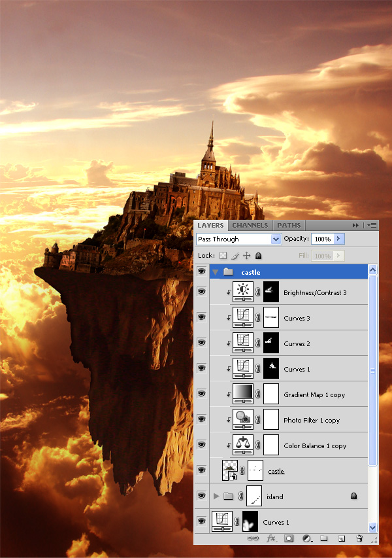Create new adjustment layer icon
Image resolution: width=392 pixels, height=558 pixels.
(307, 539)
